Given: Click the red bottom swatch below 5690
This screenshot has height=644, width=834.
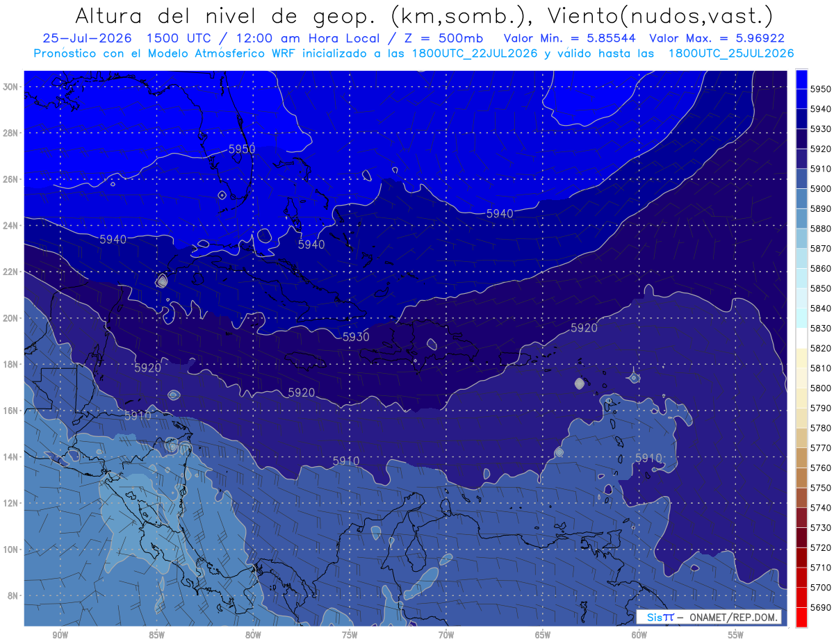Looking at the screenshot, I should [801, 617].
